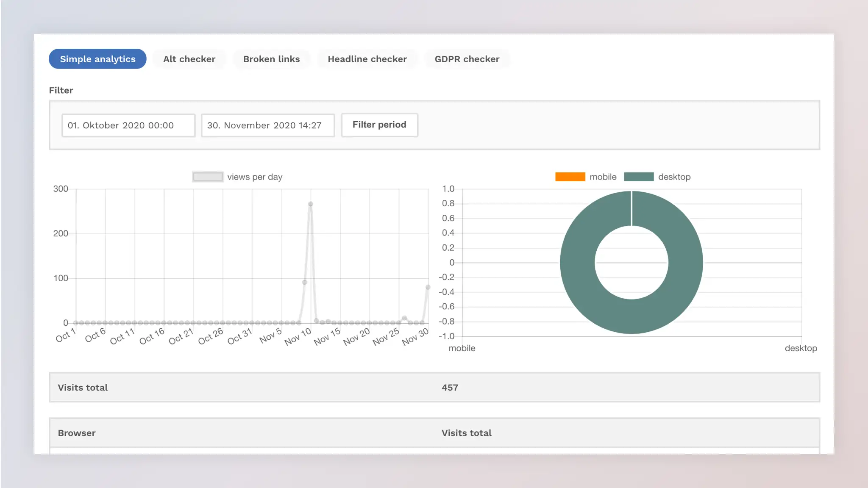Toggle the mobile legend entry
Viewport: 868px width, 488px height.
[603, 177]
